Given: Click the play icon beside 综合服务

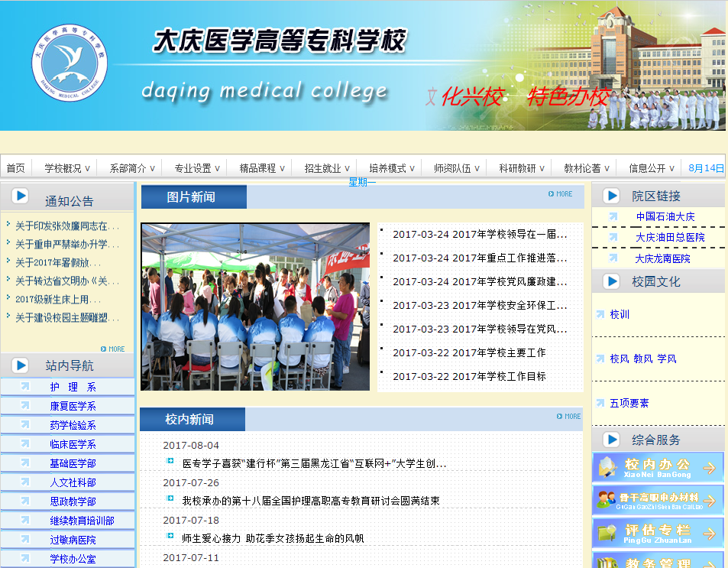Looking at the screenshot, I should [611, 440].
